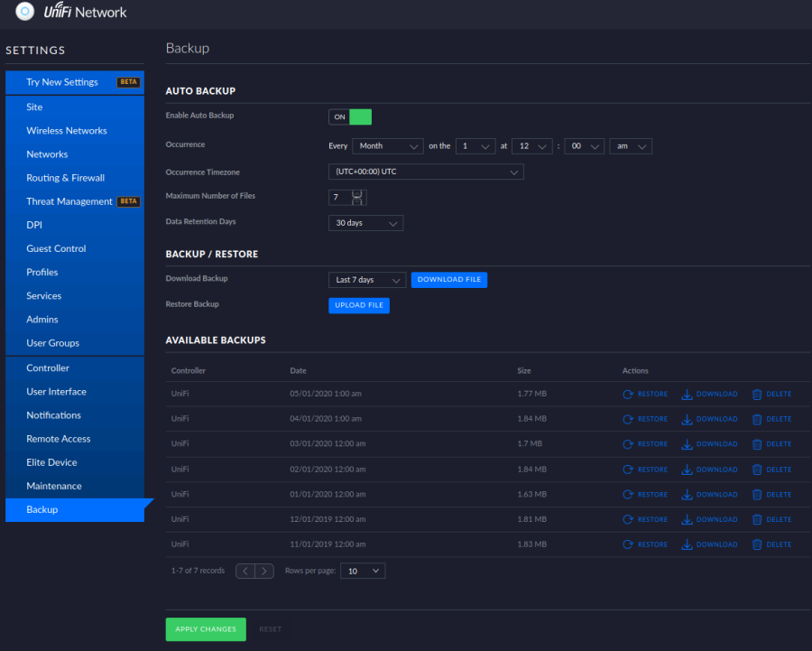The width and height of the screenshot is (812, 651).
Task: Open Wireless Networks settings section
Action: click(x=67, y=131)
